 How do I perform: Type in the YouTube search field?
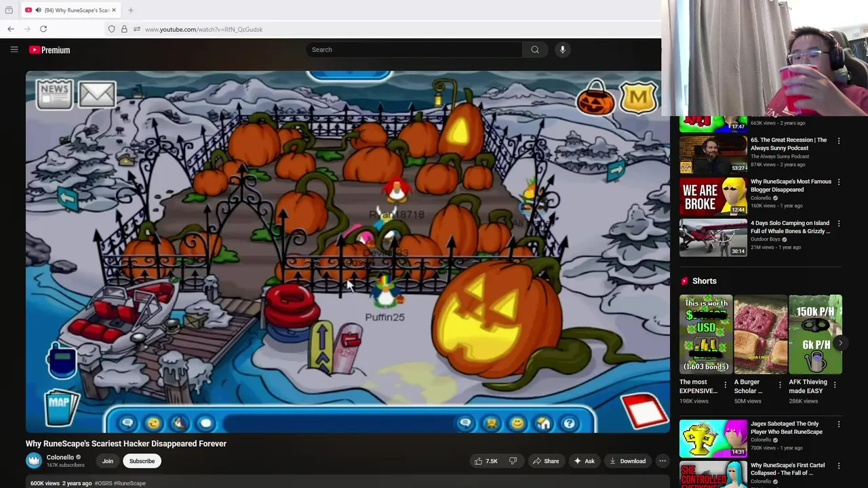(414, 49)
